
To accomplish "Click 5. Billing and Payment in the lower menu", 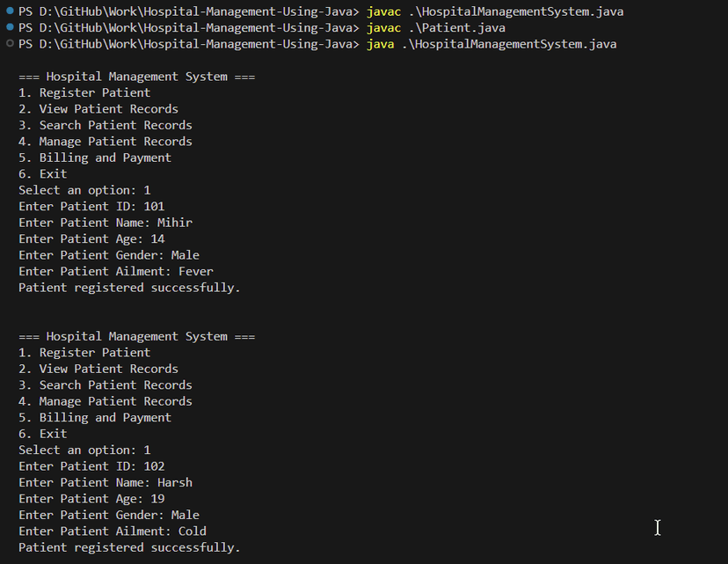I will tap(95, 417).
